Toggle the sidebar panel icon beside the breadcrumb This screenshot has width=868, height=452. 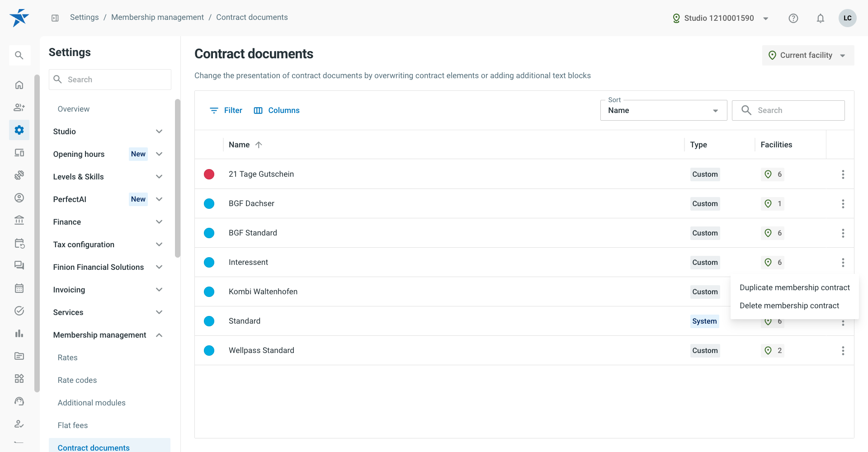pos(55,18)
